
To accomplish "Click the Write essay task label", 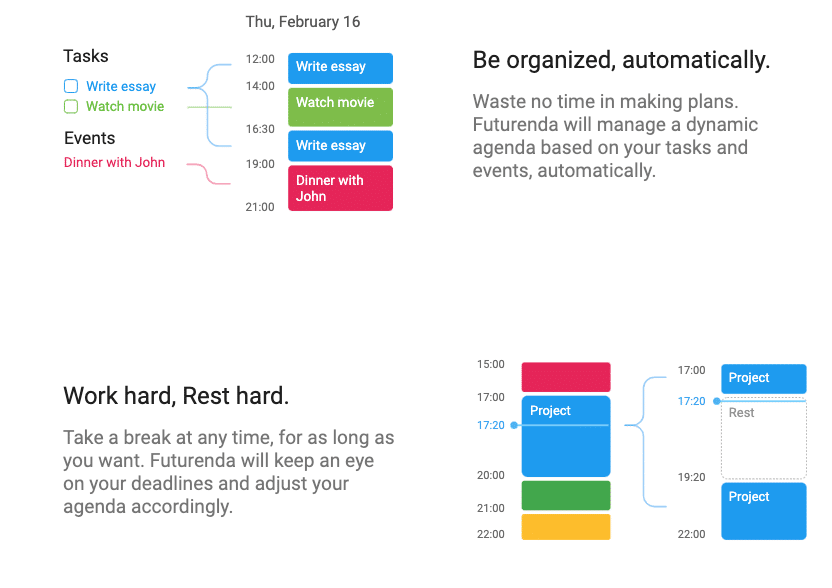I will click(x=121, y=86).
